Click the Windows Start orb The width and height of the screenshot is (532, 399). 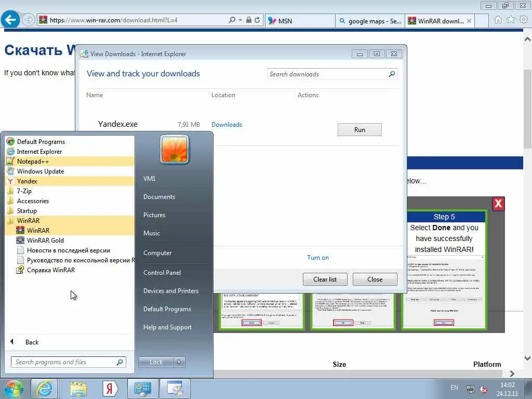pos(14,389)
